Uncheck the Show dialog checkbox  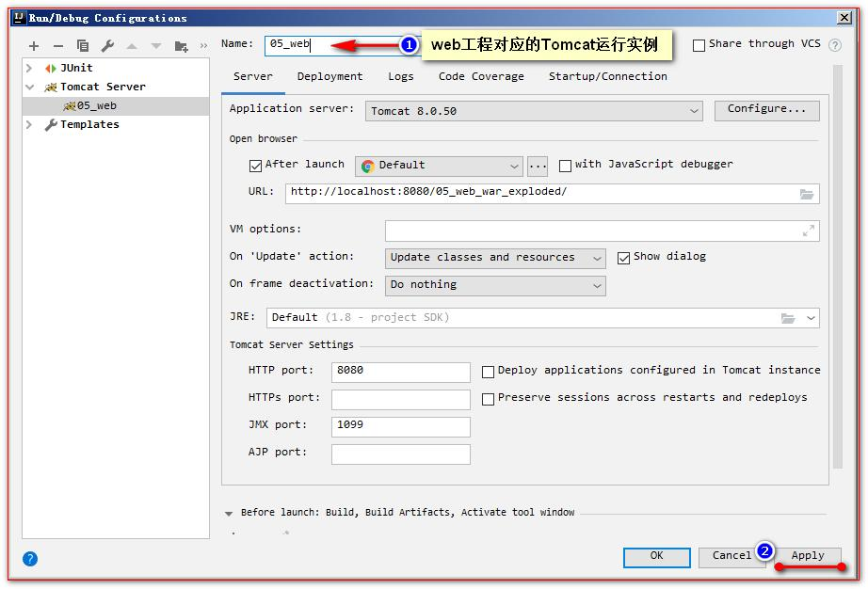pyautogui.click(x=624, y=258)
